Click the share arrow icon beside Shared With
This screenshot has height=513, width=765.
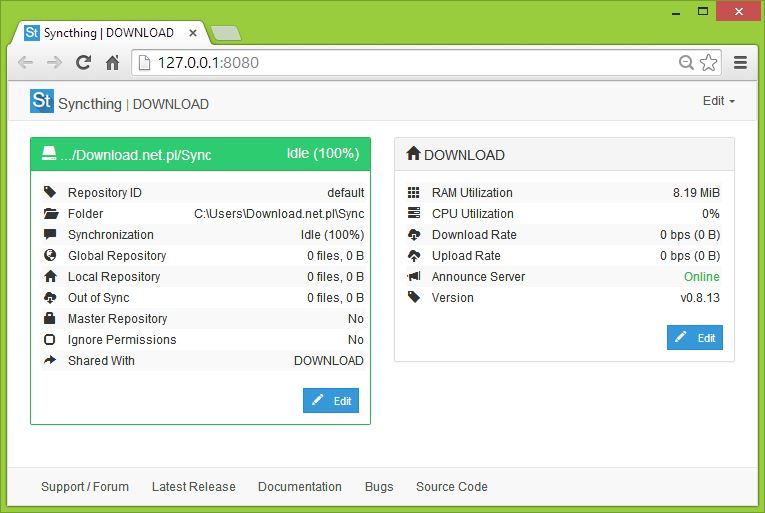(x=50, y=360)
